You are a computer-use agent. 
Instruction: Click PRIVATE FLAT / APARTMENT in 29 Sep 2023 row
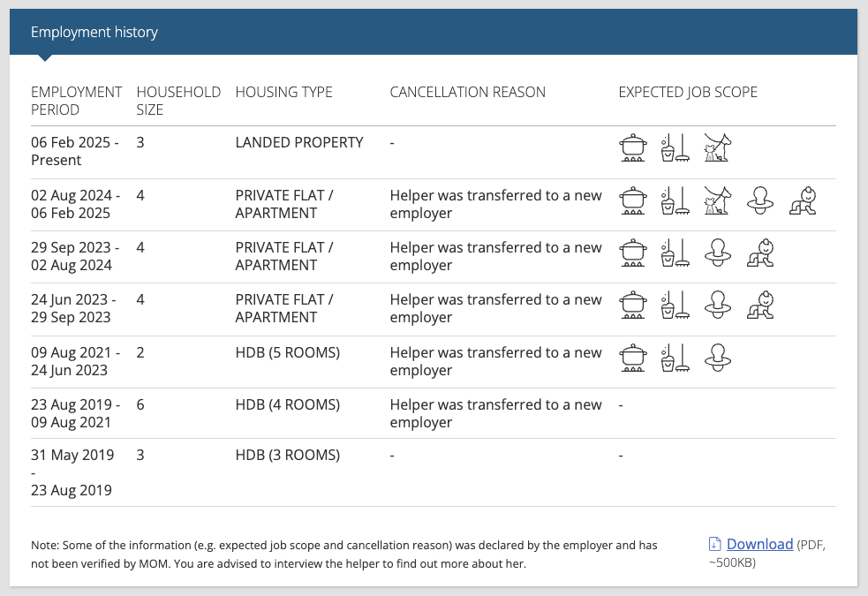(284, 256)
